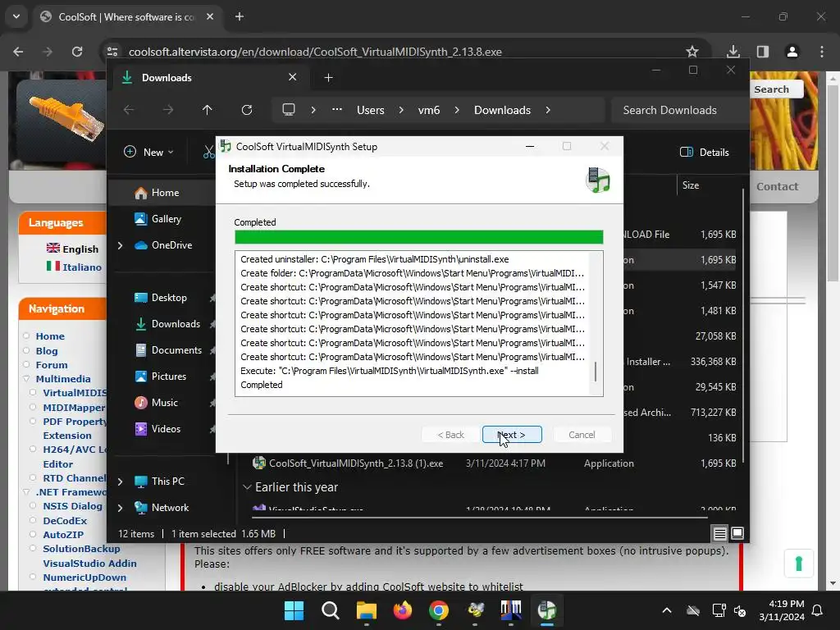Open Desktop in the Explorer sidebar

pyautogui.click(x=169, y=297)
